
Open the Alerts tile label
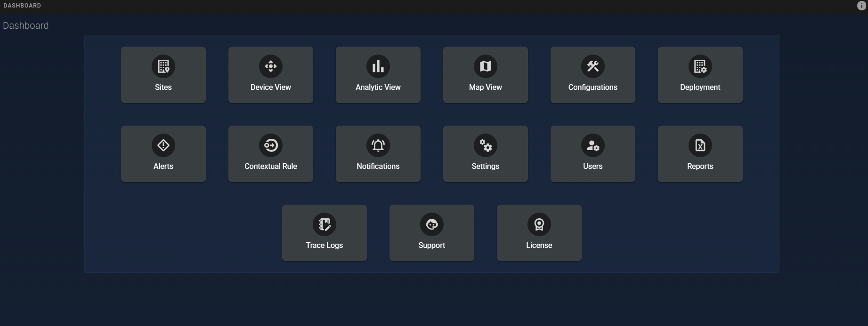(163, 166)
